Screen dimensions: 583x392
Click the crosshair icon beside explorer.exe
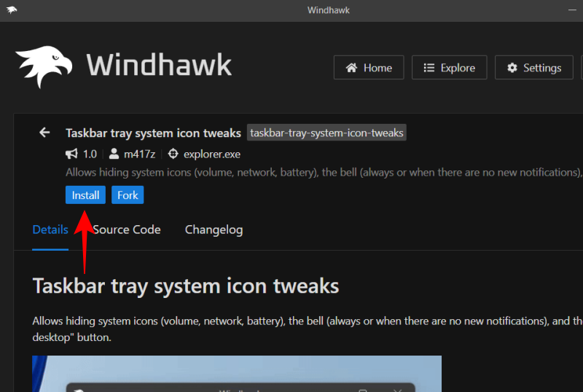173,154
